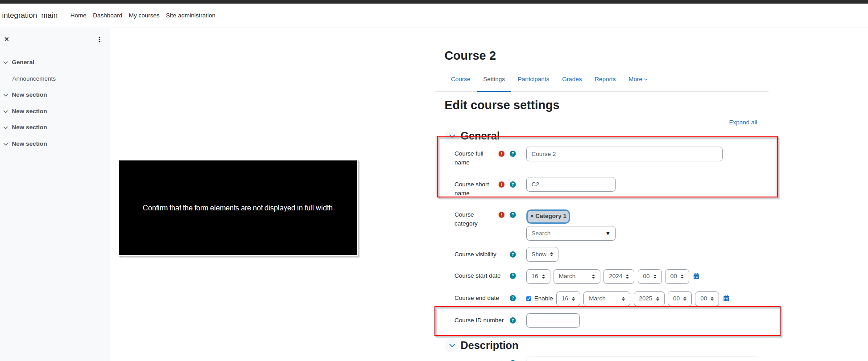Open Dashboard from top navigation

[107, 16]
